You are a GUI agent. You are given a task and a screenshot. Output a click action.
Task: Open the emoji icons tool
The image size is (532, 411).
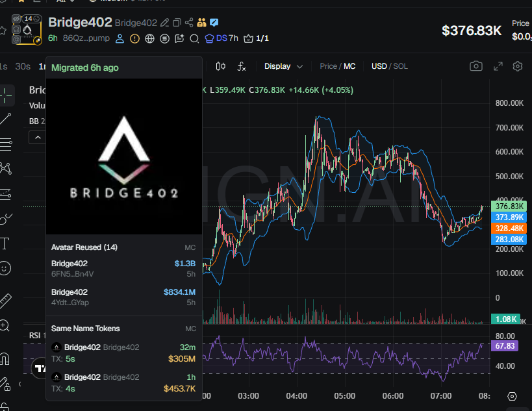pyautogui.click(x=5, y=268)
